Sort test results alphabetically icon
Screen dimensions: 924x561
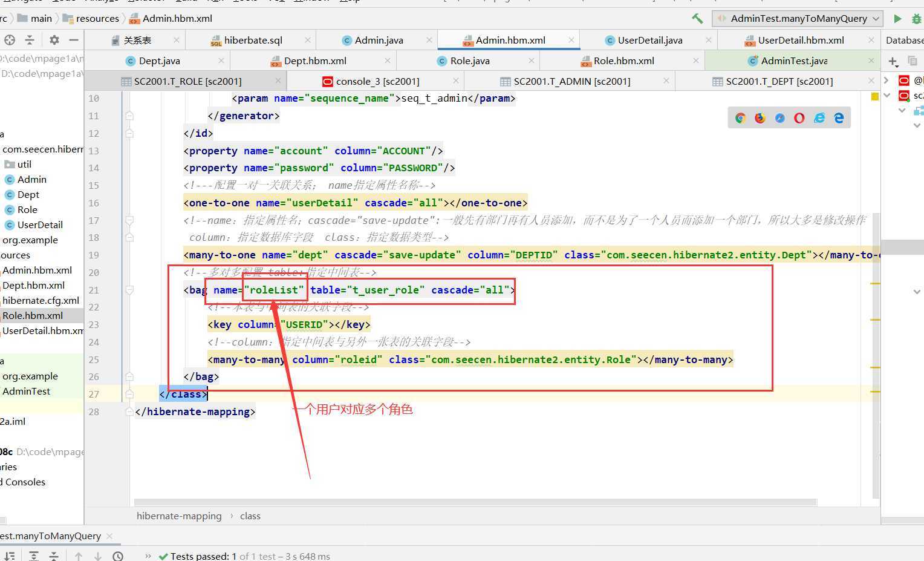(10, 556)
